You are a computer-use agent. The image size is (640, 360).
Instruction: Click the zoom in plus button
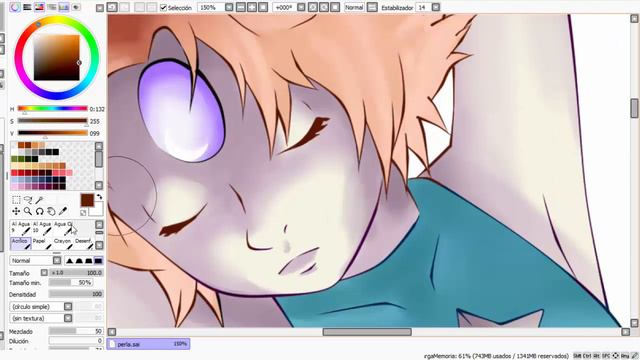(252, 7)
